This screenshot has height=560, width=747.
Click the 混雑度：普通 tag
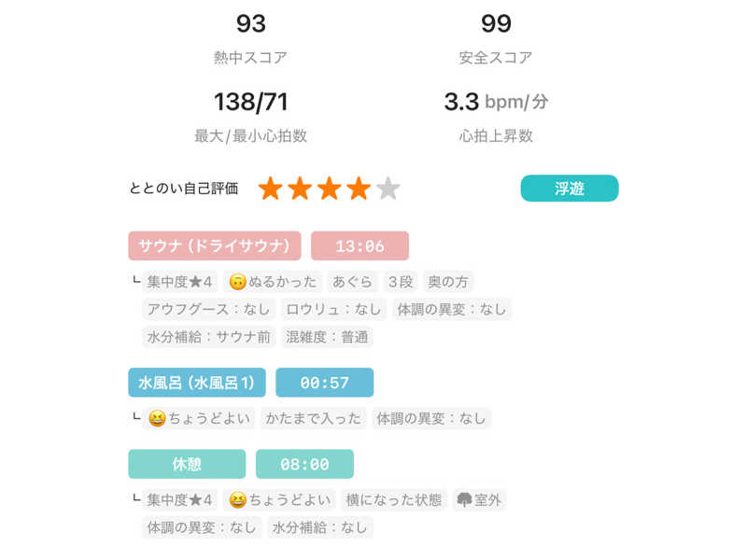(x=328, y=337)
